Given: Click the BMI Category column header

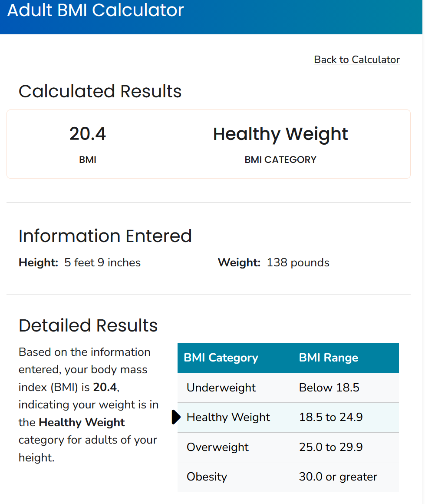Looking at the screenshot, I should 221,358.
